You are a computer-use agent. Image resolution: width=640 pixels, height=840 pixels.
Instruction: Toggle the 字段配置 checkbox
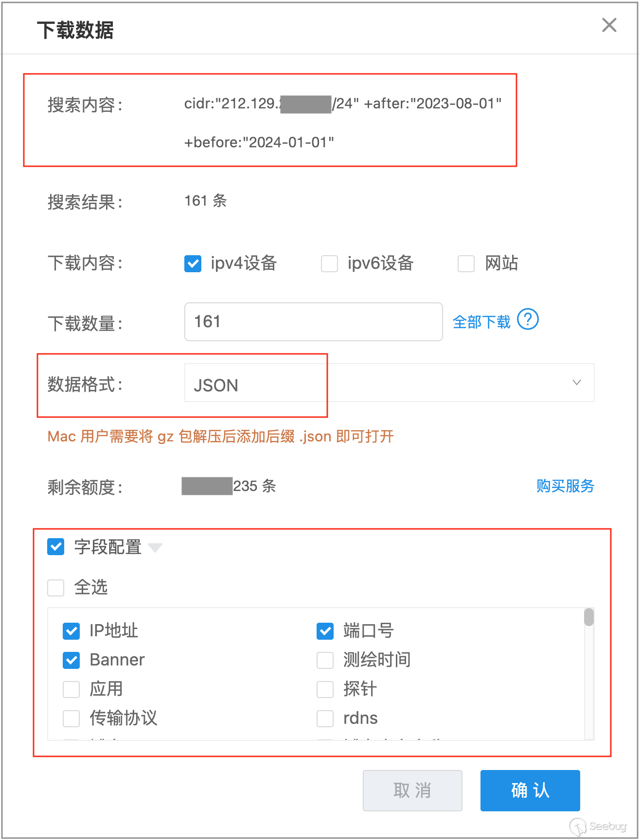click(x=56, y=546)
